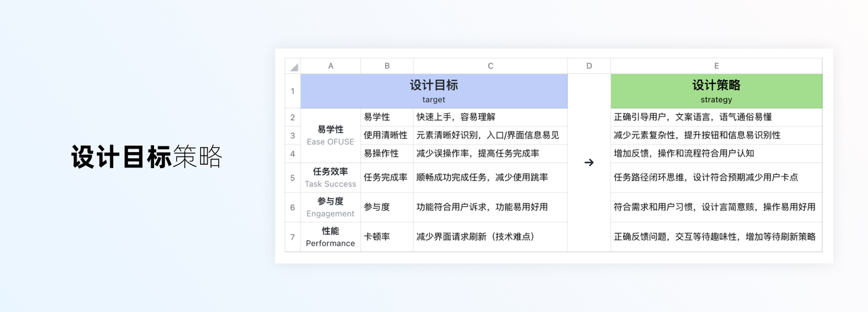This screenshot has width=868, height=312.
Task: Click cell 易学性 in column B
Action: click(x=387, y=117)
